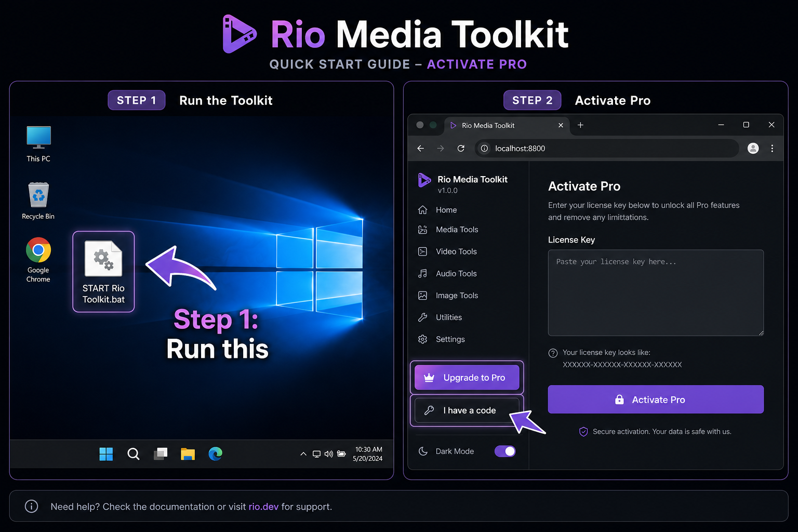Open Task View on the taskbar
The width and height of the screenshot is (798, 532).
(x=161, y=454)
